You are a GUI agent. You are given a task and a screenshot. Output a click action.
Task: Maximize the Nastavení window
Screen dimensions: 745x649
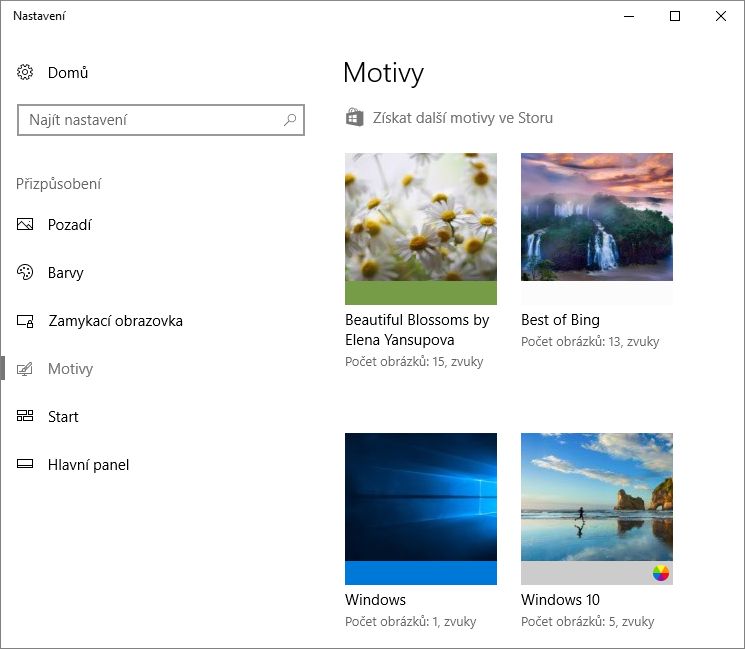(675, 16)
